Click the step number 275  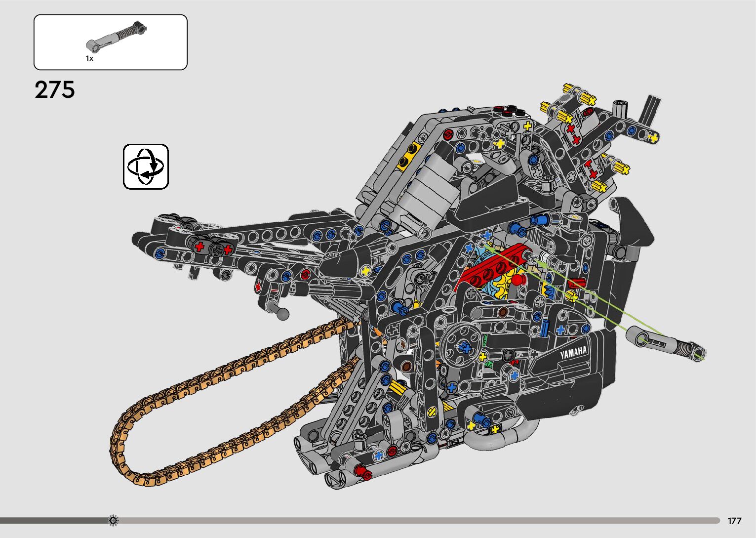55,90
